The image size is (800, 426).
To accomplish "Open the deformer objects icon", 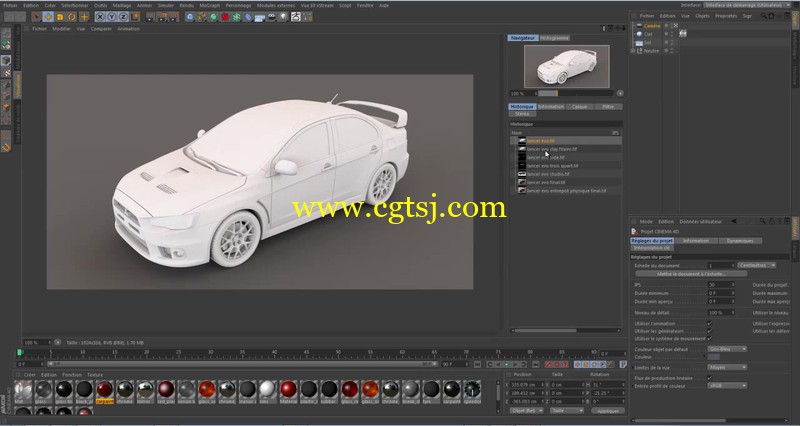I will 248,17.
